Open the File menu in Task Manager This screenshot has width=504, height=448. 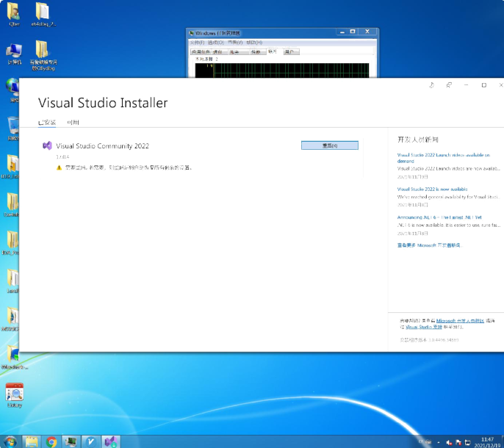coord(198,43)
